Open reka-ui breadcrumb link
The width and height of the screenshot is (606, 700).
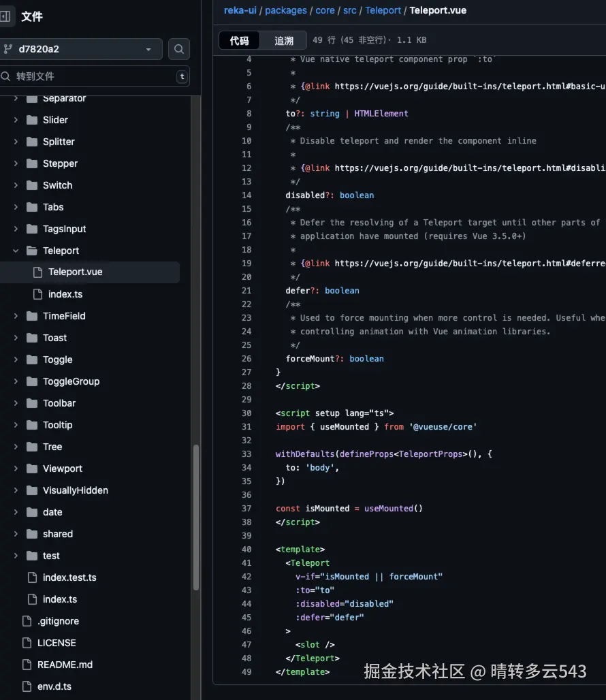click(240, 10)
